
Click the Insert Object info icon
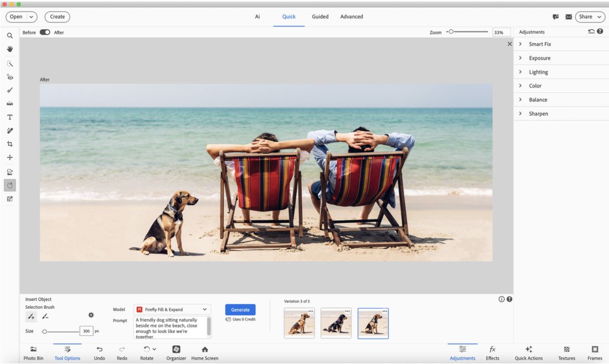click(502, 299)
